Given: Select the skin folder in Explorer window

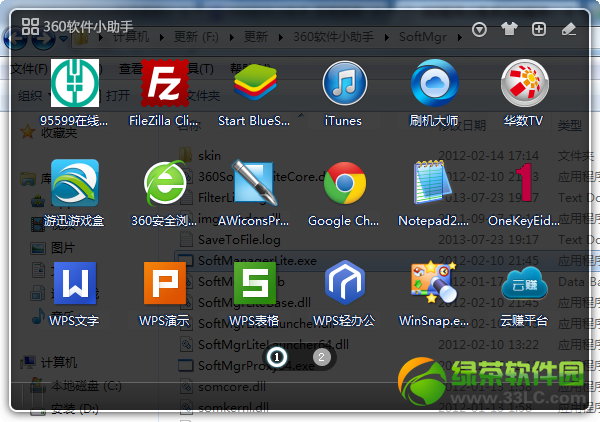Looking at the screenshot, I should (209, 155).
